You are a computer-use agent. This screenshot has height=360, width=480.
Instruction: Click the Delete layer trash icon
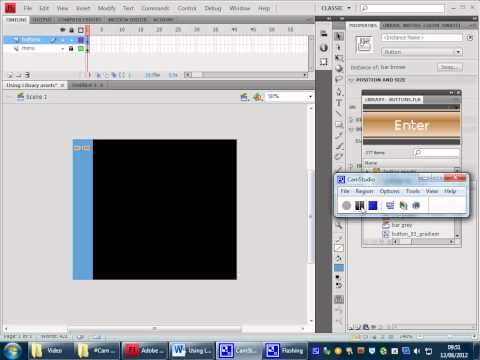[28, 75]
